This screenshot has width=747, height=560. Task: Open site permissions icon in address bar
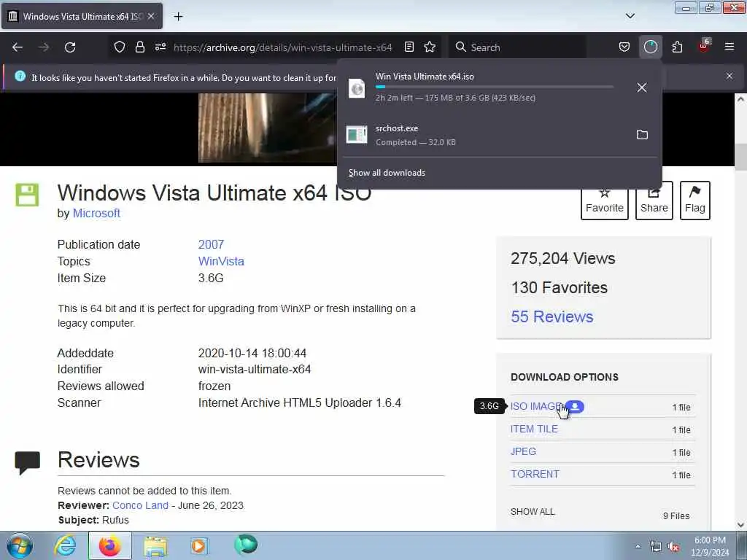click(x=160, y=47)
